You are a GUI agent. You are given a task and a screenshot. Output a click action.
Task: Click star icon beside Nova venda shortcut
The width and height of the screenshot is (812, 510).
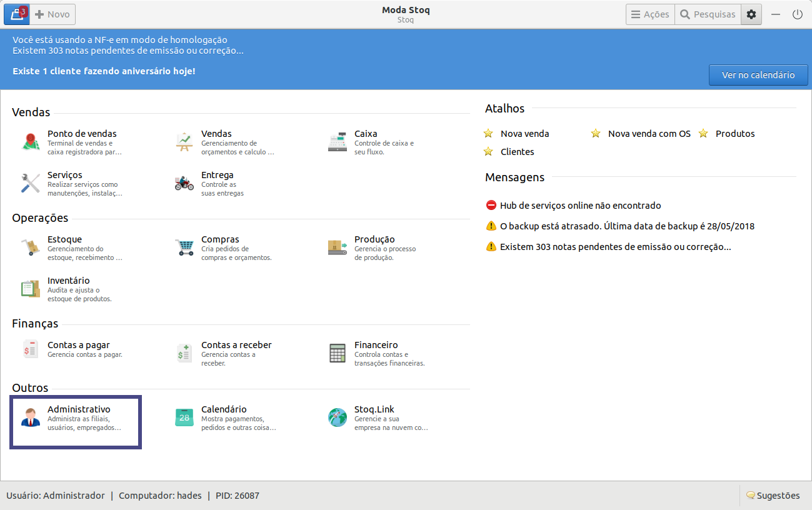489,134
